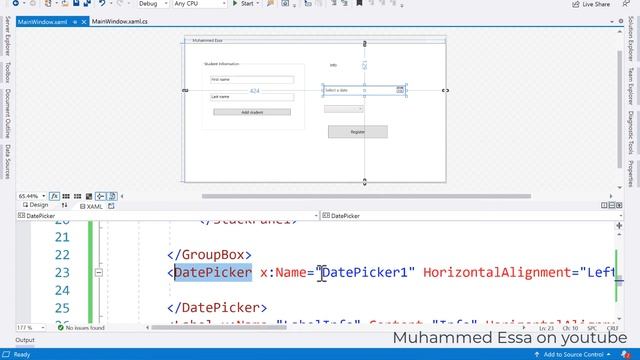Image resolution: width=640 pixels, height=360 pixels.
Task: Click the swap panes arrows icon
Action: [64, 205]
